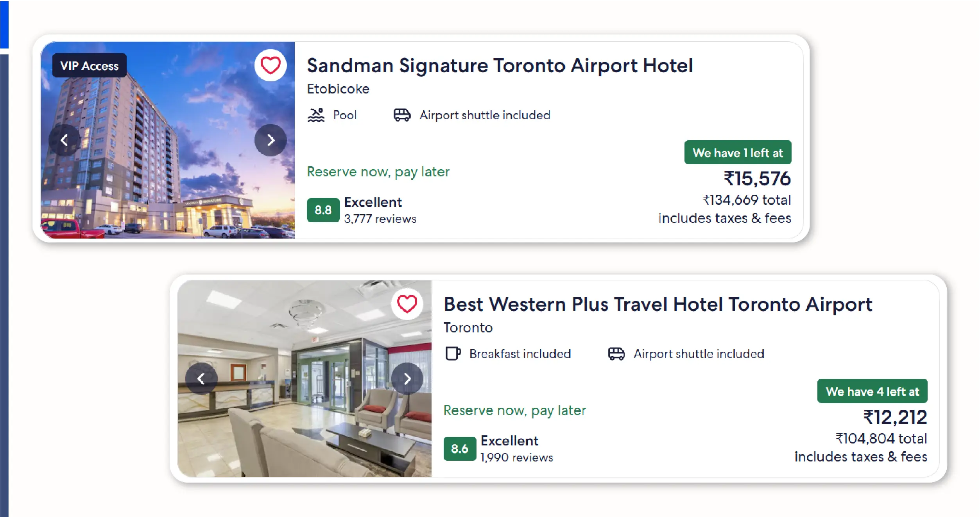
Task: Click the Pool amenity icon
Action: point(316,115)
